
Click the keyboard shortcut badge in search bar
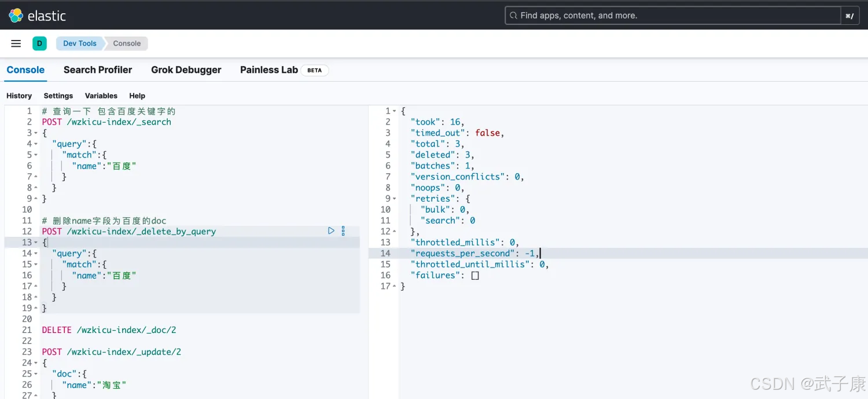click(849, 16)
